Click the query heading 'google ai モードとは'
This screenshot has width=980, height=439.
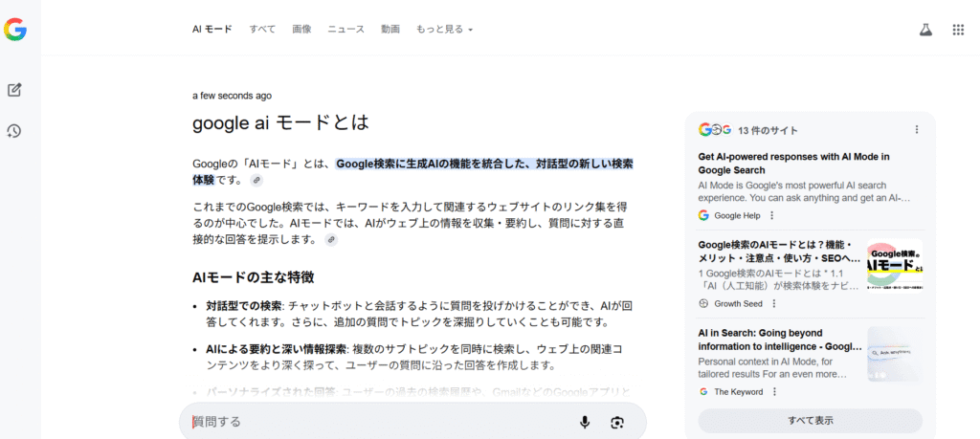click(x=280, y=123)
